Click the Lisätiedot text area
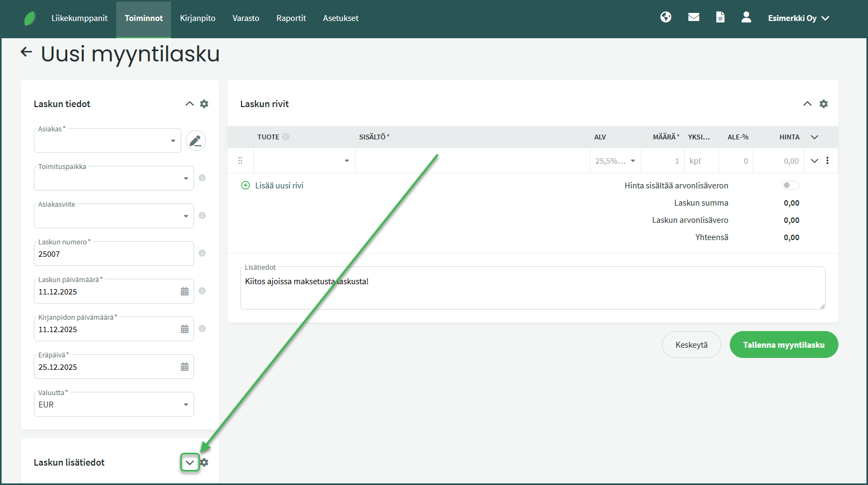The height and width of the screenshot is (485, 868). click(532, 291)
